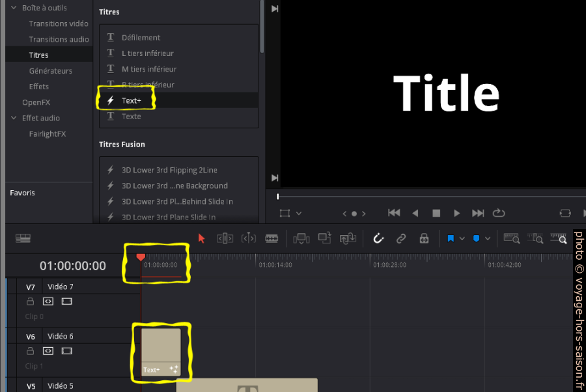The height and width of the screenshot is (392, 586).
Task: Play the timeline forward
Action: click(456, 213)
